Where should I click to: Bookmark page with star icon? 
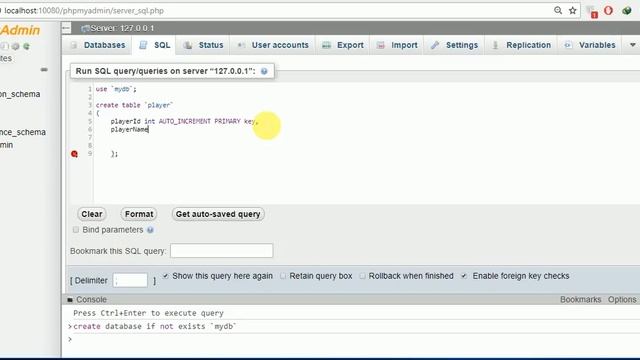[573, 11]
